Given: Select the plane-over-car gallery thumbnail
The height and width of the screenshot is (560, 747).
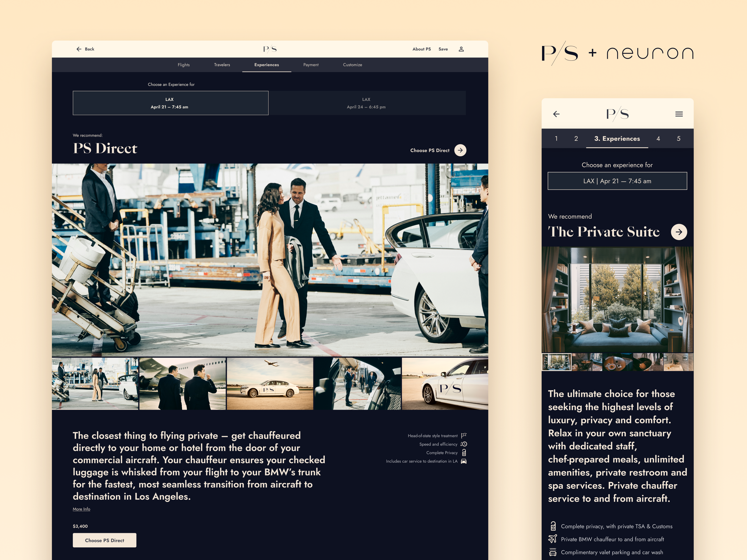Looking at the screenshot, I should pos(270,384).
